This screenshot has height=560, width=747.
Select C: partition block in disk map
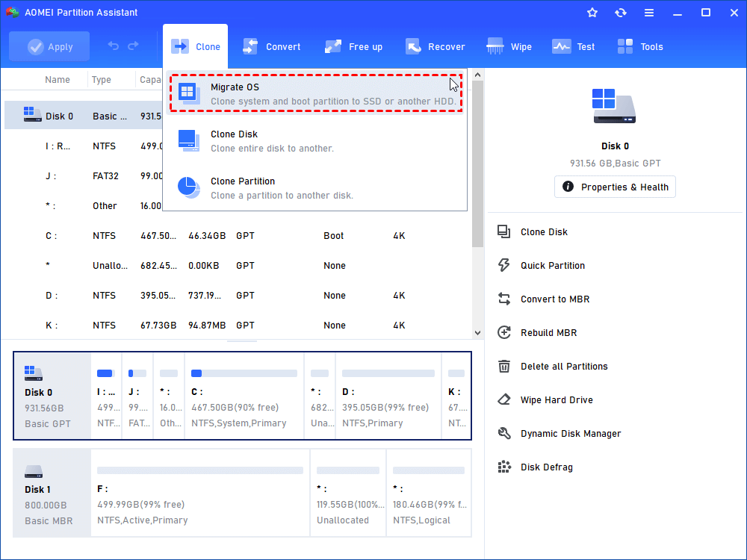tap(244, 396)
